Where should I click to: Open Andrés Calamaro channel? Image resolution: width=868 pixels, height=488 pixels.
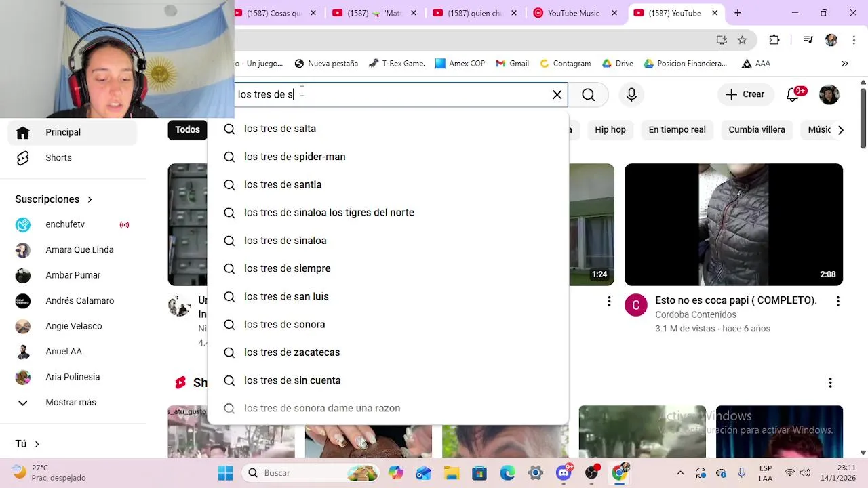click(73, 301)
